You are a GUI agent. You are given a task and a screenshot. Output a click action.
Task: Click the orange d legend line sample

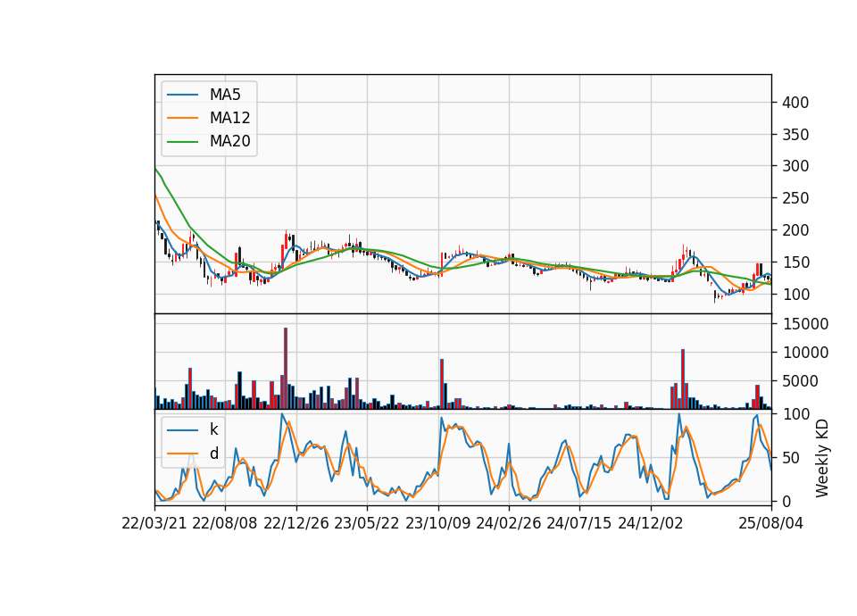(182, 454)
